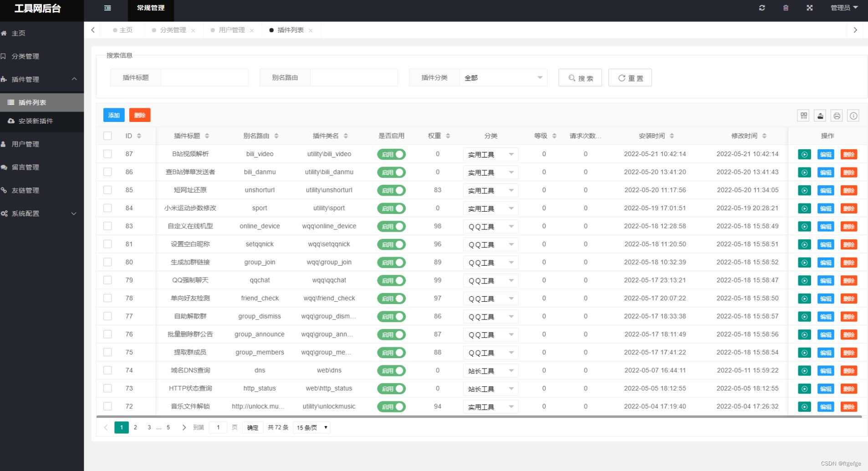Click the 重置 button to reset search filters
This screenshot has width=868, height=471.
coord(630,77)
